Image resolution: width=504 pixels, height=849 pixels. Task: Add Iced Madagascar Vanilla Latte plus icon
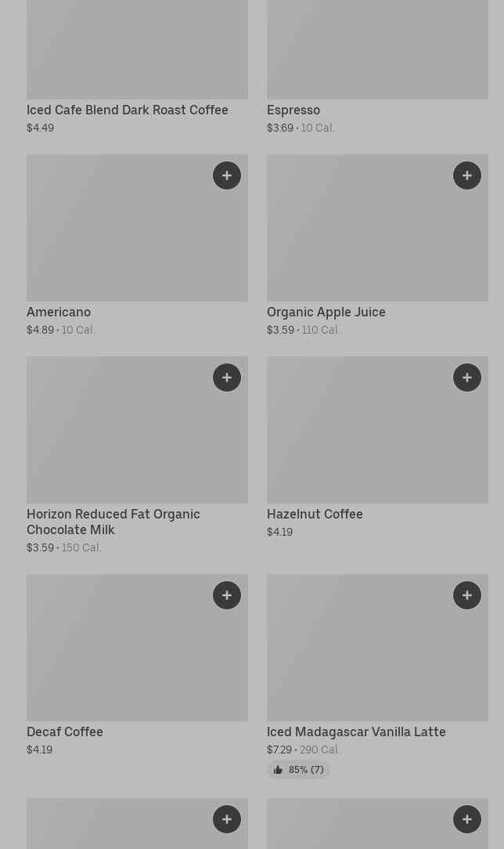coord(466,595)
